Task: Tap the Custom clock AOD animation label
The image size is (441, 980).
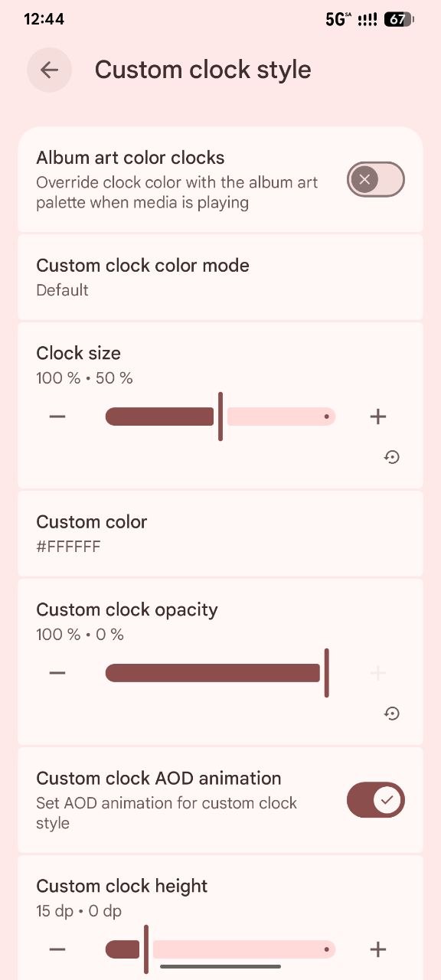Action: point(158,778)
